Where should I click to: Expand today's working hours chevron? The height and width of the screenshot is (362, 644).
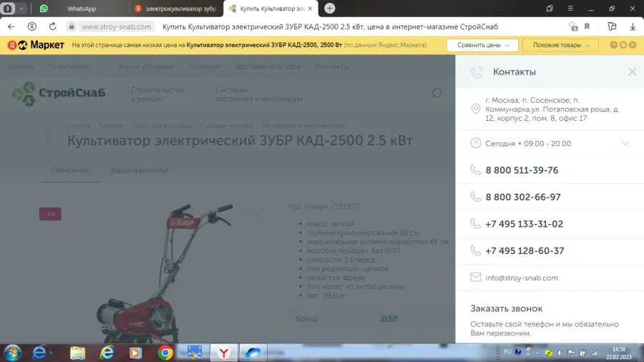point(625,143)
